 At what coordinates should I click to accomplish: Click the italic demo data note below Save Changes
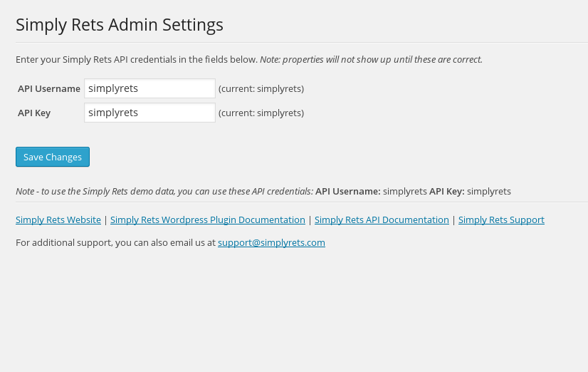[x=164, y=192]
